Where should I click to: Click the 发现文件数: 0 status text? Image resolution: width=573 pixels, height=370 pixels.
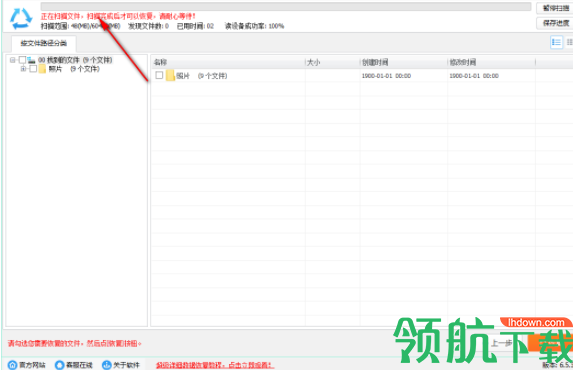[x=148, y=26]
